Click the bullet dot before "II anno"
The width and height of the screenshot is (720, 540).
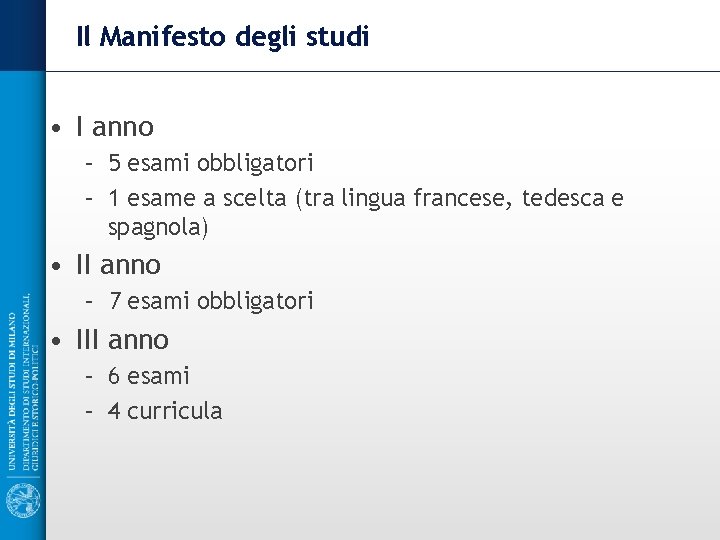[61, 266]
